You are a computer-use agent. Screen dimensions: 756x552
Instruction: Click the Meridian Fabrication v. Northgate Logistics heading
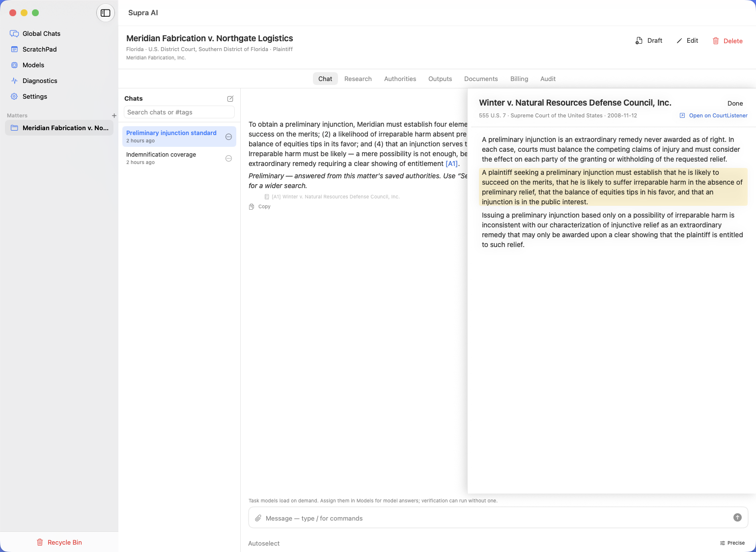pos(209,38)
